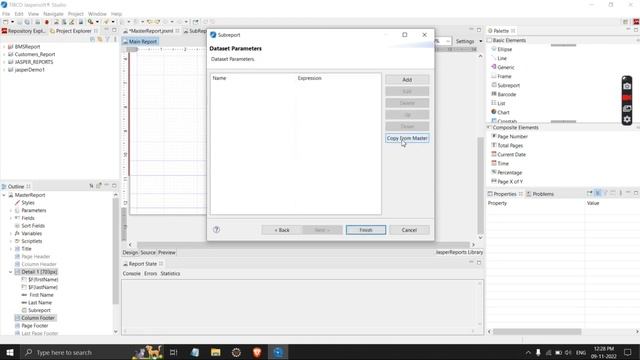This screenshot has height=360, width=640.
Task: Click the red record button on the recorder overlay
Action: 627,98
